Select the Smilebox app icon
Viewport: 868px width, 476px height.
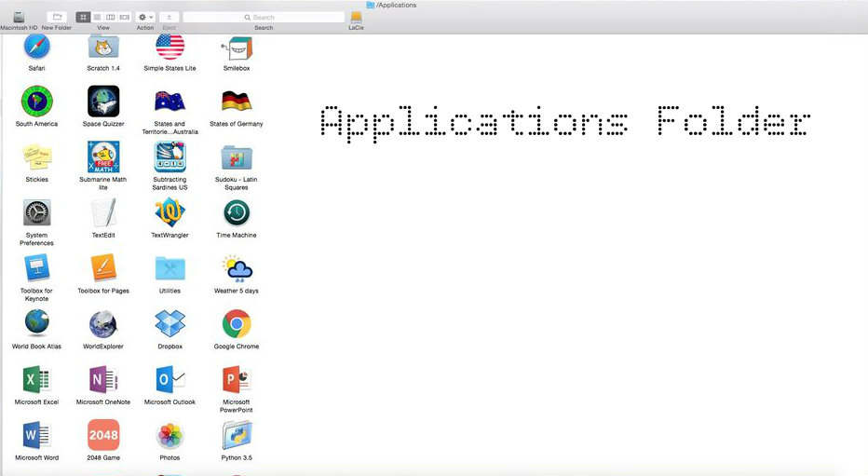click(x=237, y=48)
